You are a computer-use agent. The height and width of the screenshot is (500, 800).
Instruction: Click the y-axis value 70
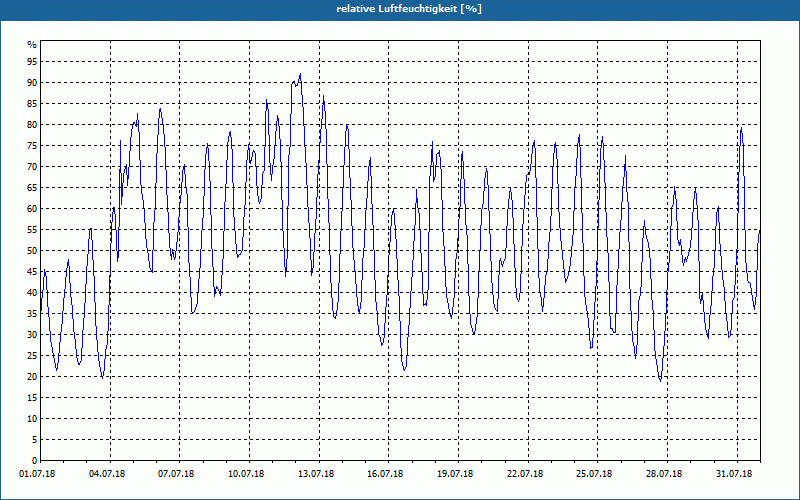(32, 167)
